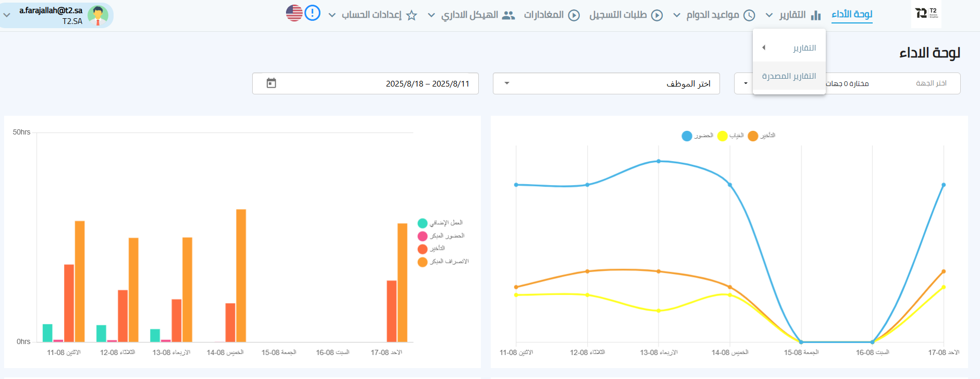Image resolution: width=980 pixels, height=379 pixels.
Task: Select التقارير المصدرة in dropdown menu
Action: [789, 76]
